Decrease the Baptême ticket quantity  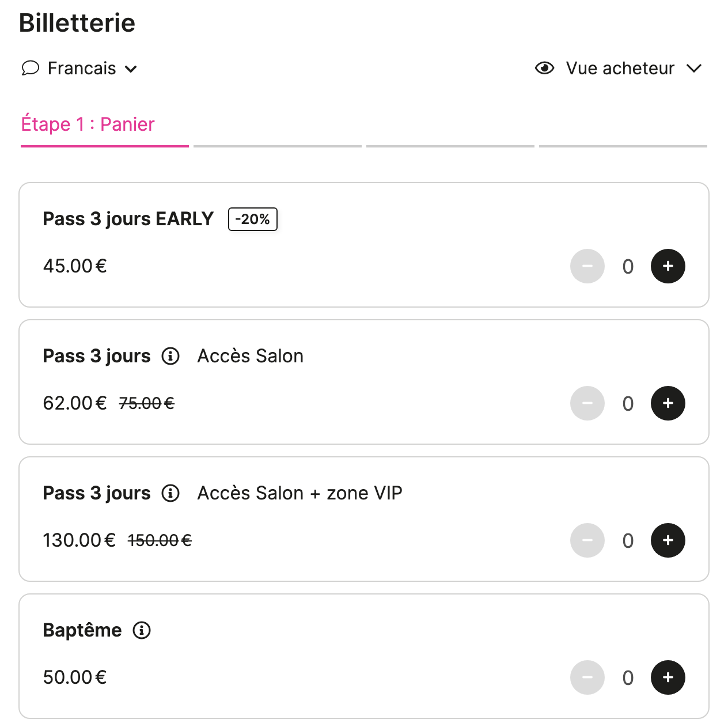point(587,677)
